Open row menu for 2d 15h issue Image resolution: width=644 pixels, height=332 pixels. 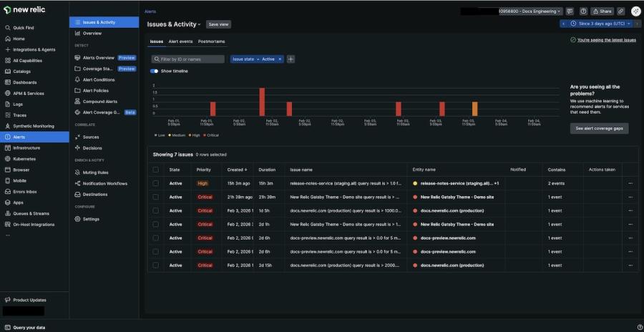tap(630, 265)
